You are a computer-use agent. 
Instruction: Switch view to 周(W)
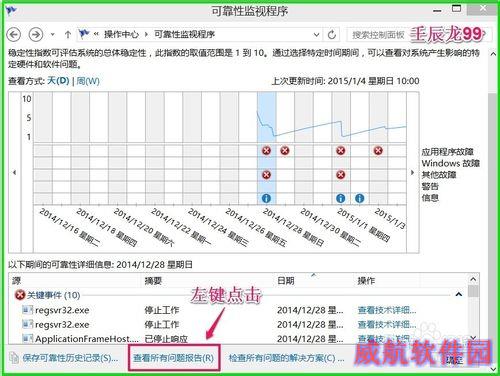tap(88, 81)
